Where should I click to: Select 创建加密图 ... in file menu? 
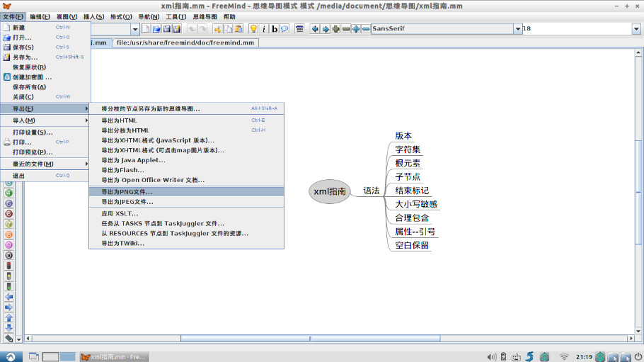45,77
